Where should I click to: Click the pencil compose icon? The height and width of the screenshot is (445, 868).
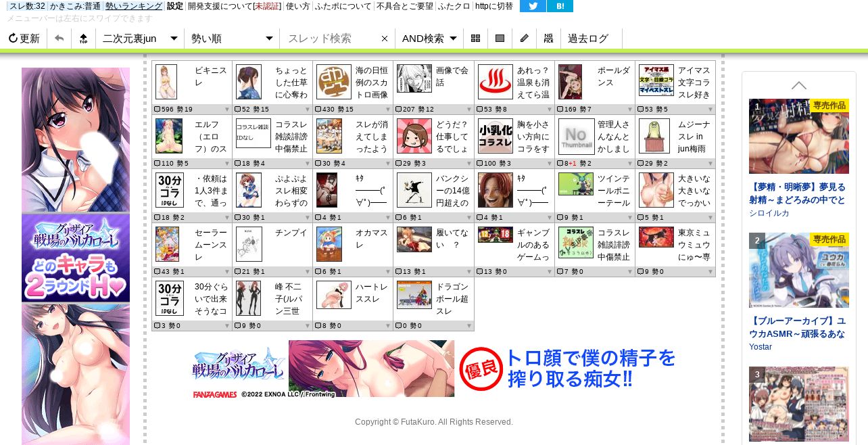[524, 39]
